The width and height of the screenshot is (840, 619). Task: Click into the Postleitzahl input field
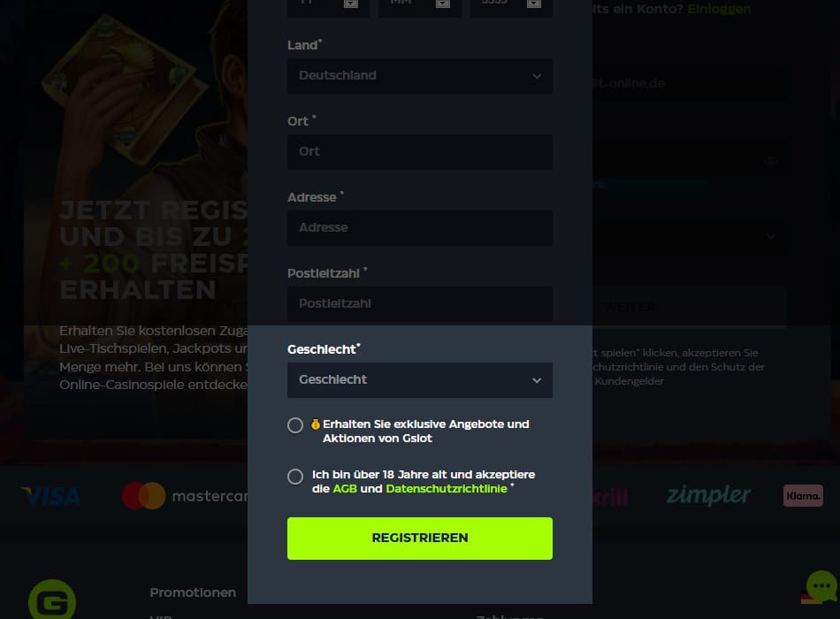coord(419,304)
